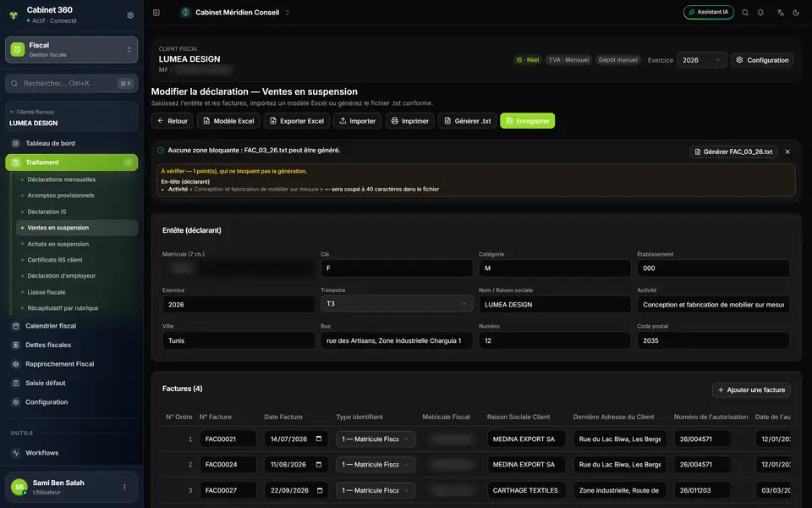Edit the Numéro field
This screenshot has height=508, width=812.
tap(555, 340)
